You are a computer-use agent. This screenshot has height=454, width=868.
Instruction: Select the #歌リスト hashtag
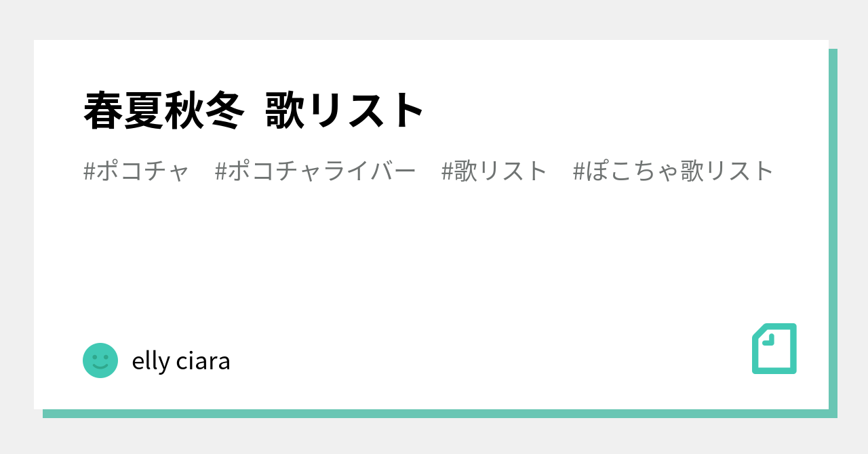tap(494, 171)
